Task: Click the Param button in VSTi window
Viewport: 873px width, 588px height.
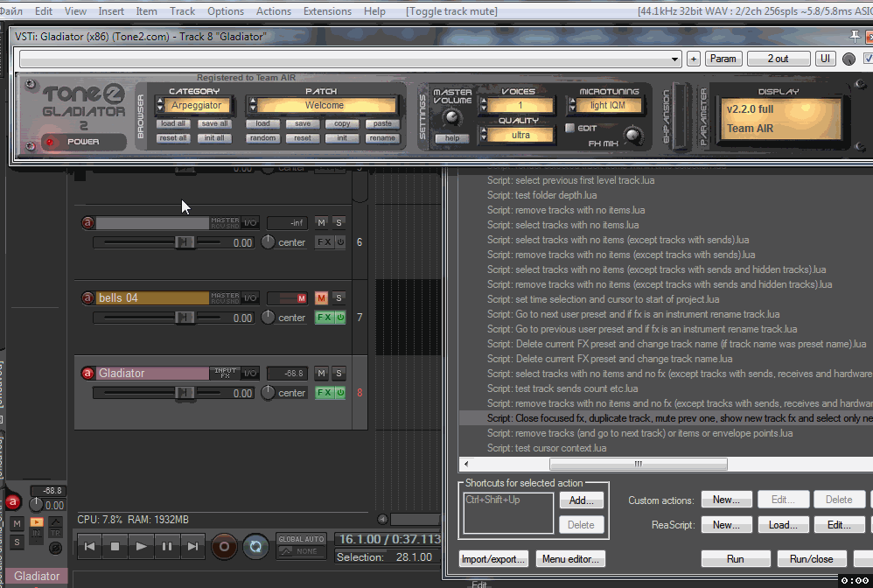Action: tap(723, 59)
